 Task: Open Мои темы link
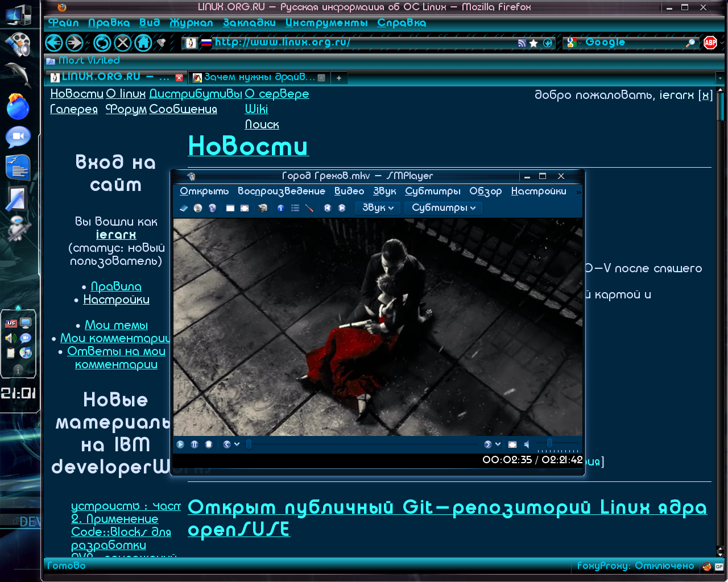coord(116,325)
